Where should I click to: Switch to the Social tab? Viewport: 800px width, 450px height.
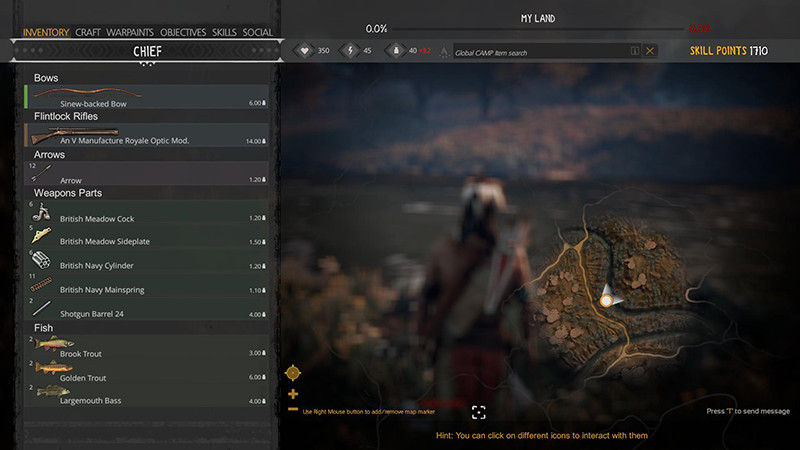(257, 32)
